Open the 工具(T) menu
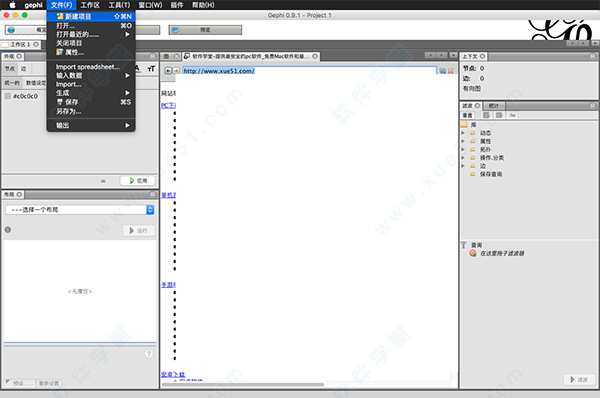This screenshot has height=398, width=600. (x=119, y=5)
